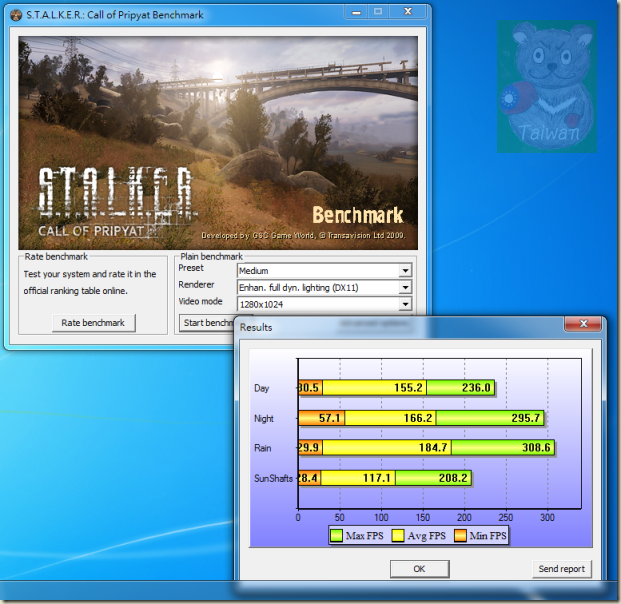621x604 pixels.
Task: Click the Rate benchmark button
Action: 93,323
